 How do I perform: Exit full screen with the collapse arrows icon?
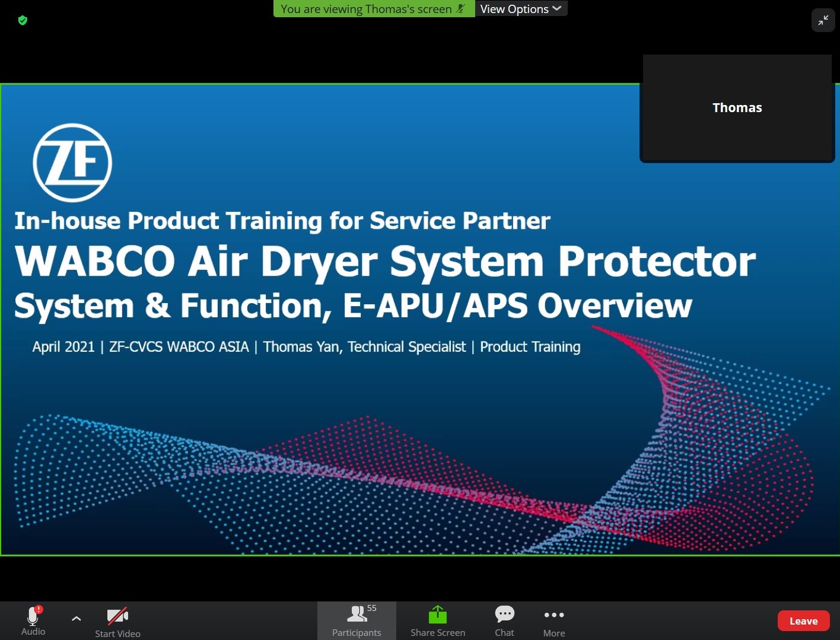[823, 21]
